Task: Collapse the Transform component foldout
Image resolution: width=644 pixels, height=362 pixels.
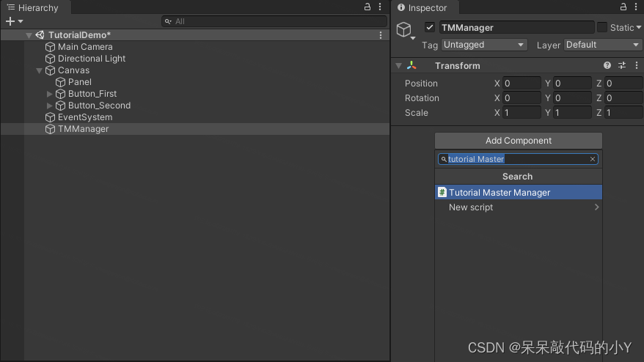Action: pos(398,66)
